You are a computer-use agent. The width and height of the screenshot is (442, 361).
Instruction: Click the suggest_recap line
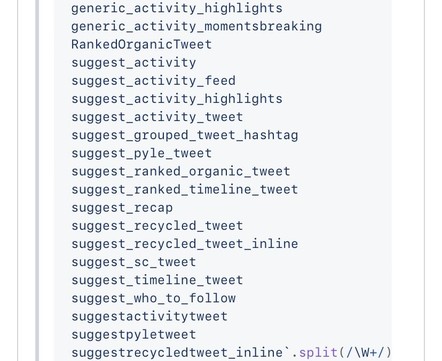pyautogui.click(x=122, y=207)
